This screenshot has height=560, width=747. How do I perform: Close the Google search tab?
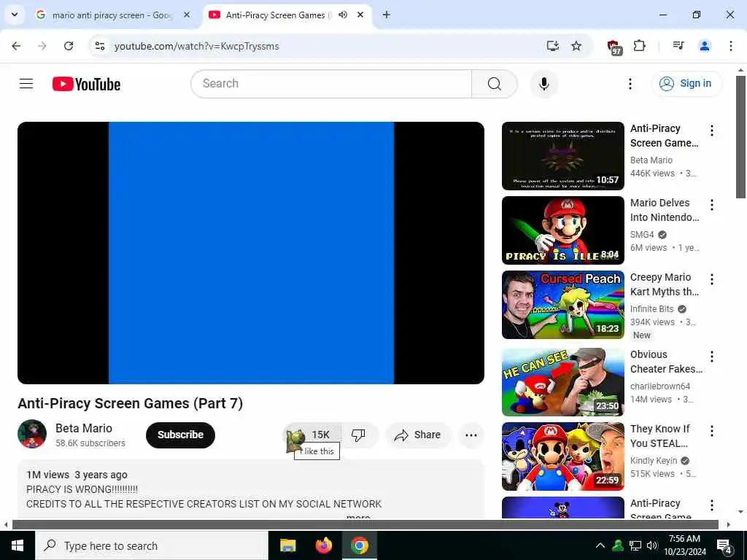(x=187, y=15)
